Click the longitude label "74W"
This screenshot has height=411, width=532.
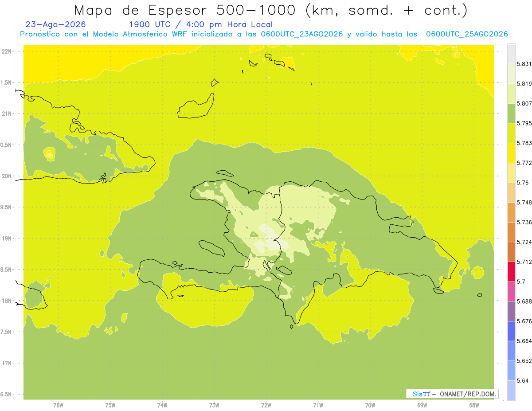tap(162, 405)
